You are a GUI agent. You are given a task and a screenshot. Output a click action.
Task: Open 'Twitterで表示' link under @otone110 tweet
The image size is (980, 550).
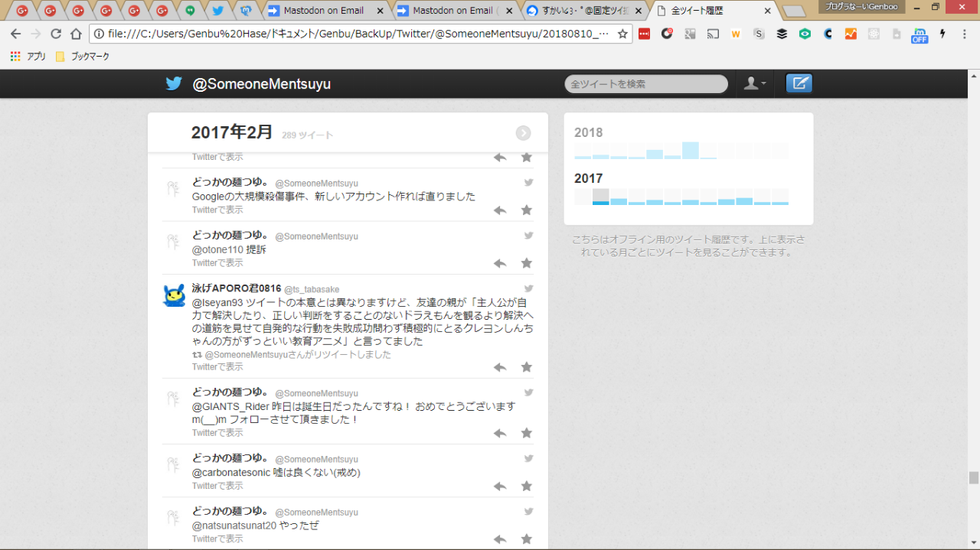point(217,263)
